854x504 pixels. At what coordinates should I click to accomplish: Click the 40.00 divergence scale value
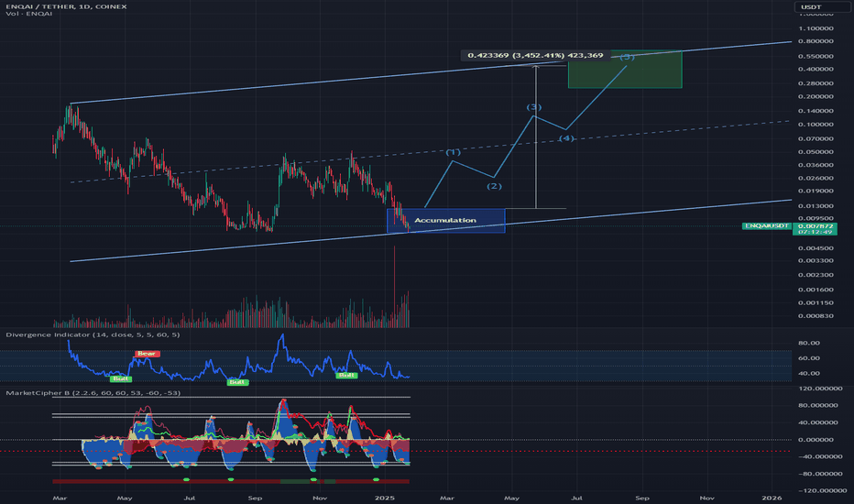809,374
